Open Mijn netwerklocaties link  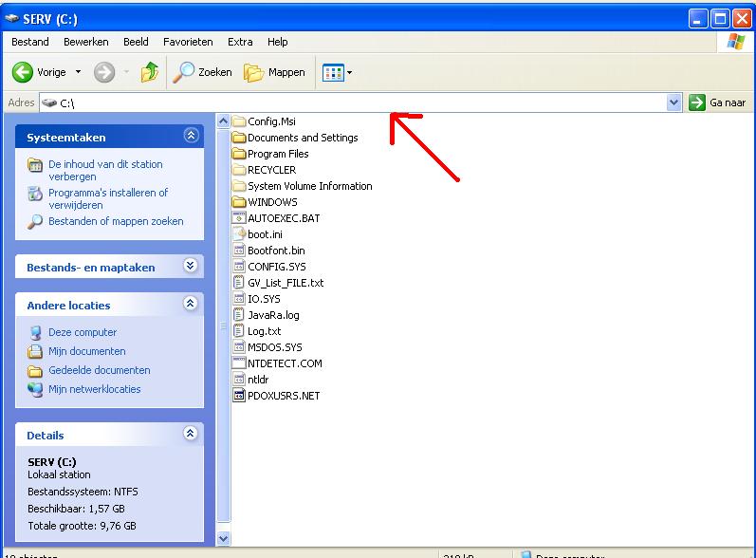(x=95, y=389)
